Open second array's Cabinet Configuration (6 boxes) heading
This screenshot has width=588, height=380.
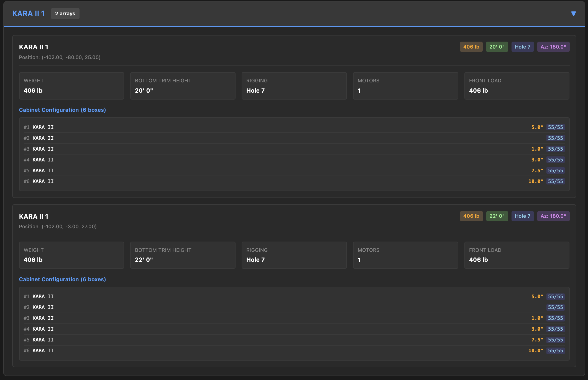click(x=62, y=279)
